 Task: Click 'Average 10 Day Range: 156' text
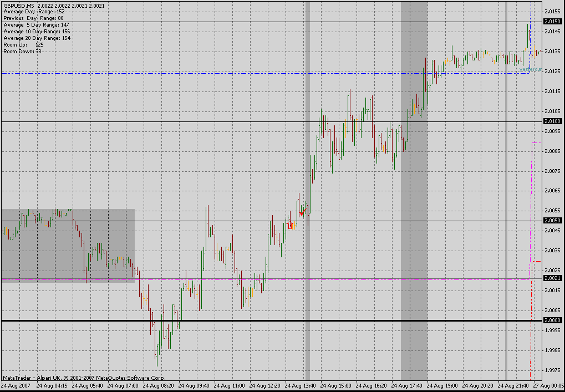[37, 32]
